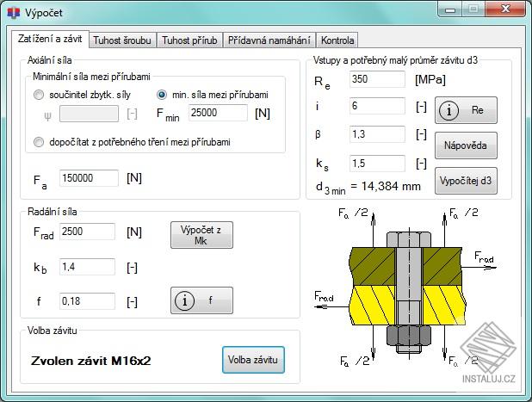Screen dimensions: 532x402
Task: Click the Volba závitu button
Action: coord(253,360)
